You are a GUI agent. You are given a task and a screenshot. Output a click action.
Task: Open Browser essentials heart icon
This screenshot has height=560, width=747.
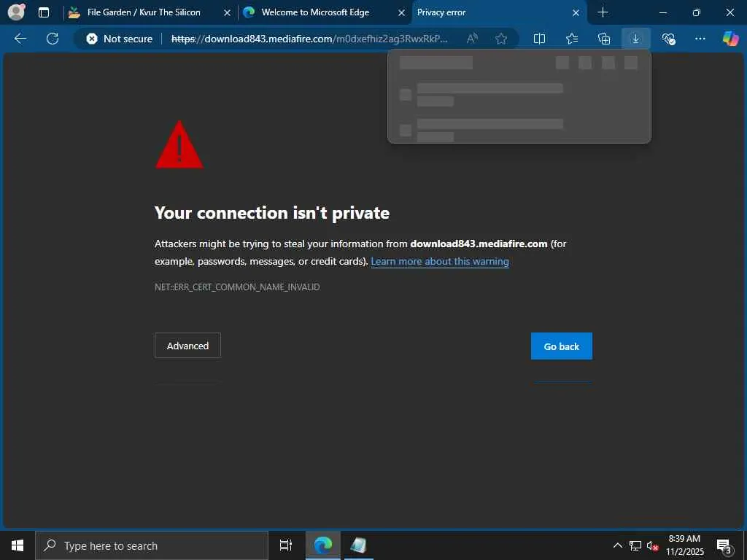coord(668,39)
